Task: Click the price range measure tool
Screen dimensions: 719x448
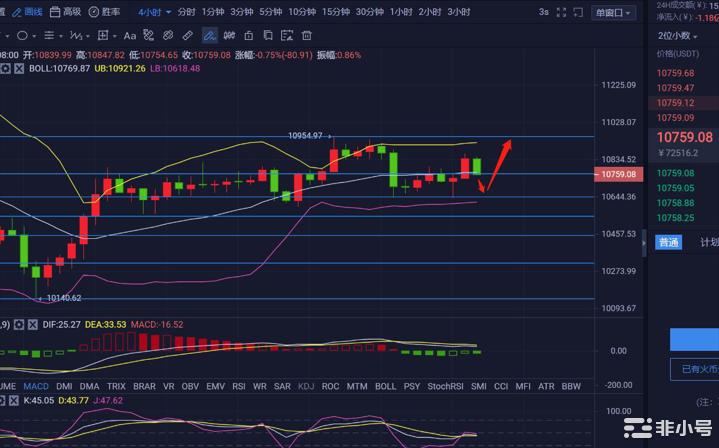Action: pyautogui.click(x=149, y=35)
